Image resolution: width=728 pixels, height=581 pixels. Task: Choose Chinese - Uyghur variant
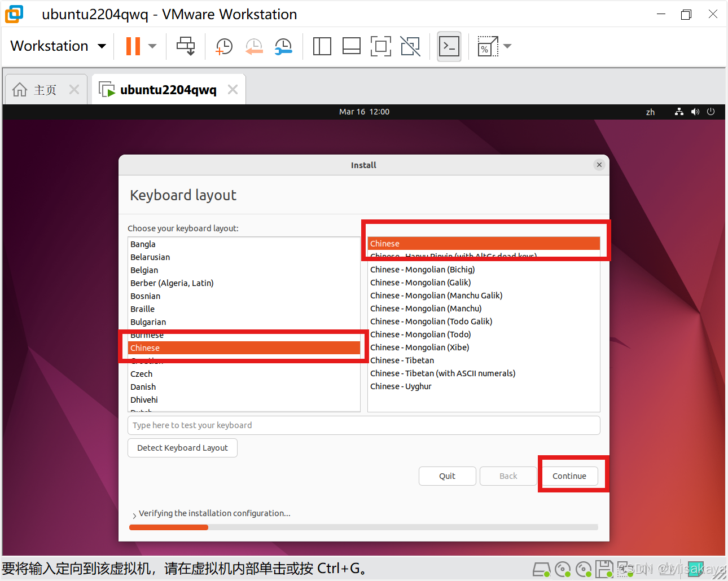pyautogui.click(x=484, y=386)
